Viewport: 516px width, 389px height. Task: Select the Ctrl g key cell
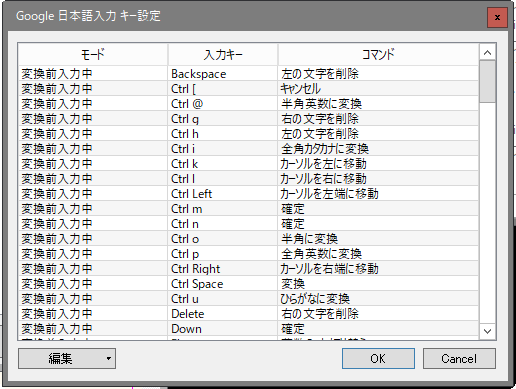[223, 119]
